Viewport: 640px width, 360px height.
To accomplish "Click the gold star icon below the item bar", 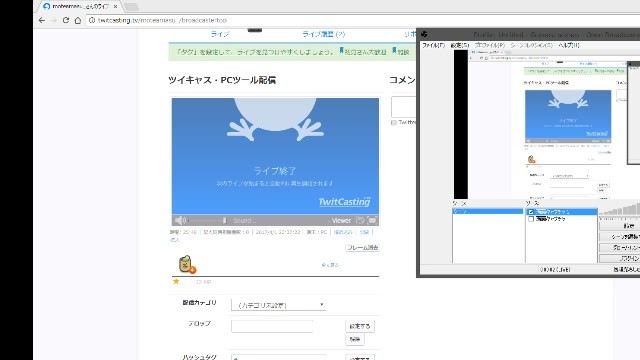I will [x=176, y=281].
